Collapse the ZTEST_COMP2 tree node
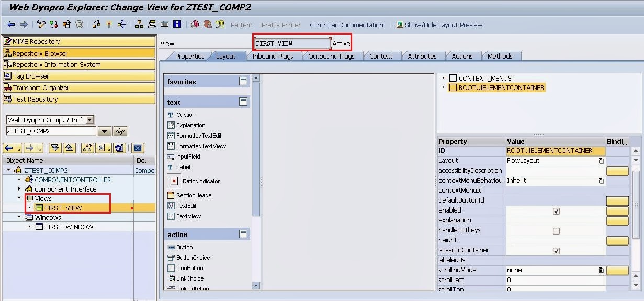Viewport: 644px width, 301px height. (x=9, y=170)
